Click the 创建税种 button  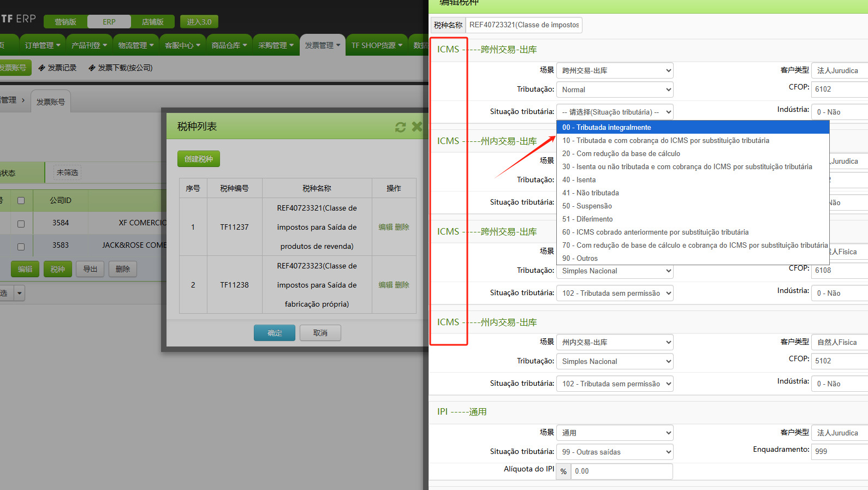pyautogui.click(x=199, y=159)
